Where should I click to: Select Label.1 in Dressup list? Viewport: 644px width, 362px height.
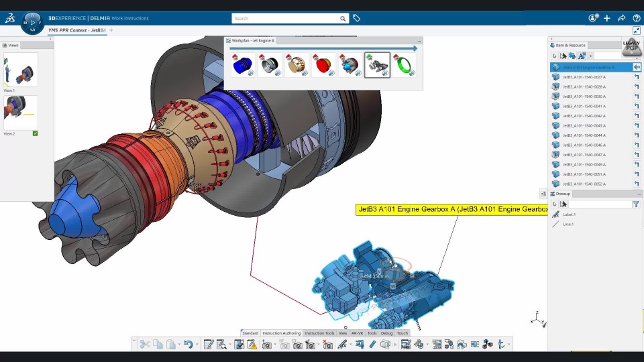pos(569,215)
